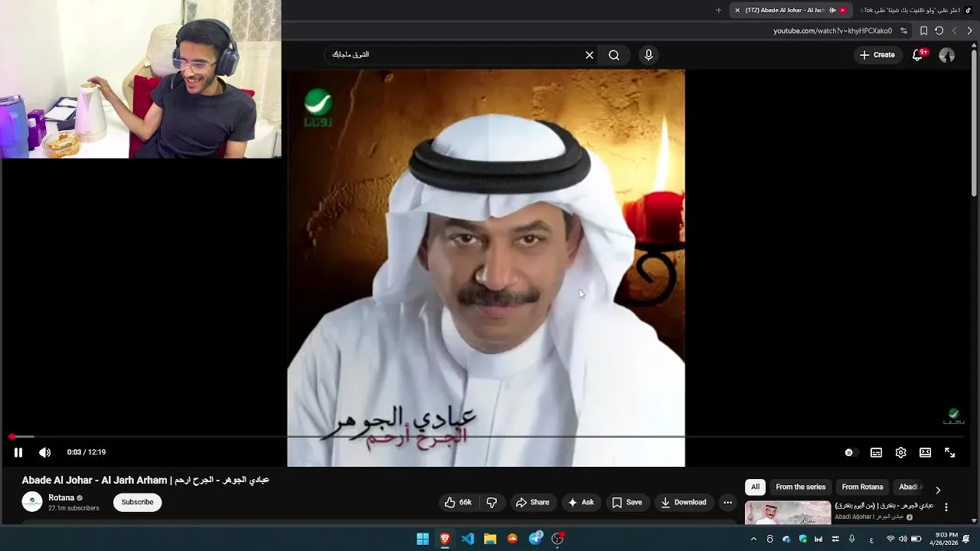Open the Windows Start menu
Screen dimensions: 980x551
click(423, 539)
